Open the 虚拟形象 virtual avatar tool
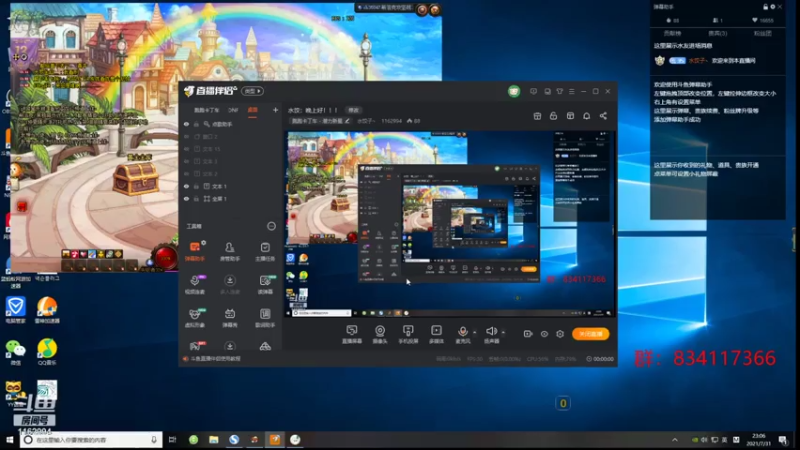800x450 pixels. [x=194, y=317]
